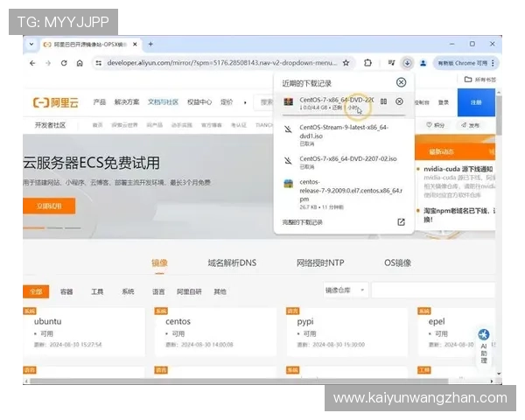Open 镜像仓库 dropdown selector
525x420 pixels.
(x=346, y=290)
